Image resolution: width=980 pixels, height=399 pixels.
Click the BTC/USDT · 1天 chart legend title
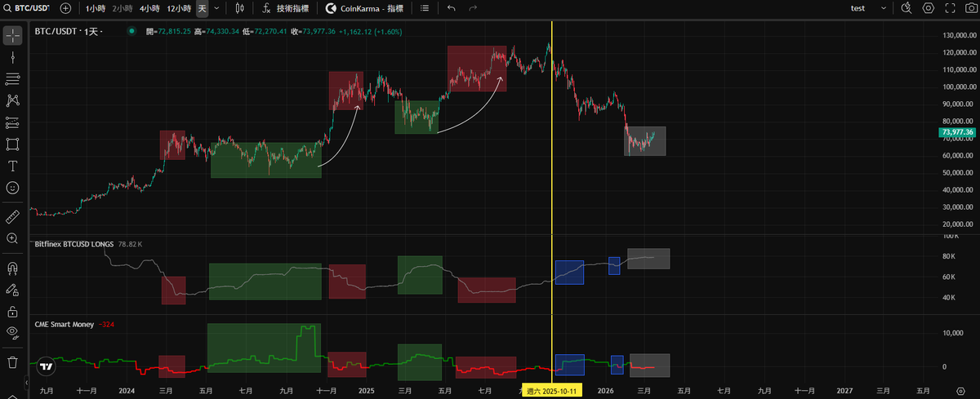click(x=67, y=32)
